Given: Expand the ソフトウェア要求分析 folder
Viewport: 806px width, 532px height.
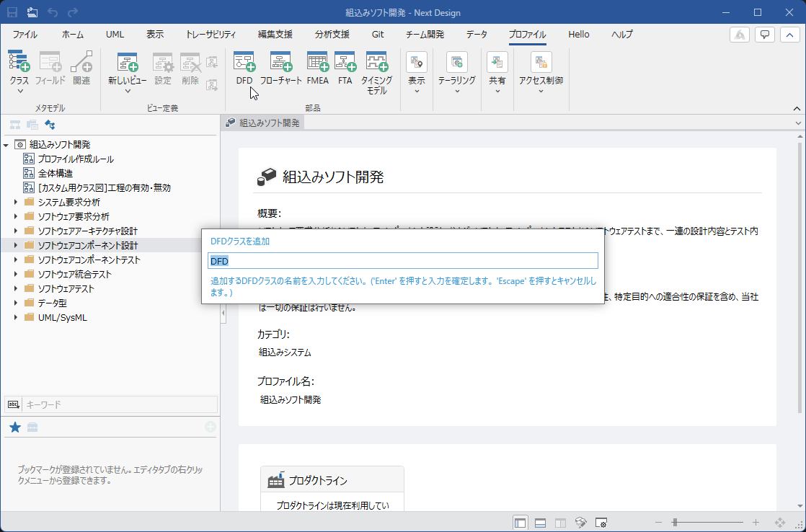Looking at the screenshot, I should 15,216.
